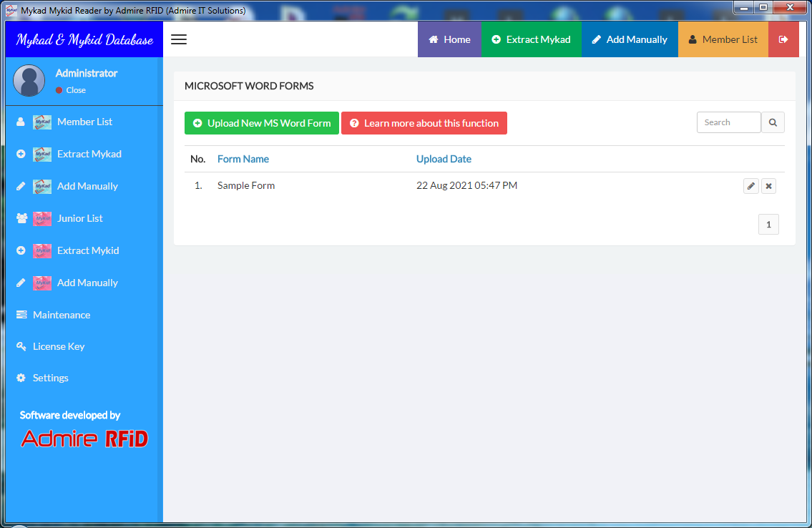Click inside the Search input field
The height and width of the screenshot is (528, 812).
pyautogui.click(x=728, y=122)
